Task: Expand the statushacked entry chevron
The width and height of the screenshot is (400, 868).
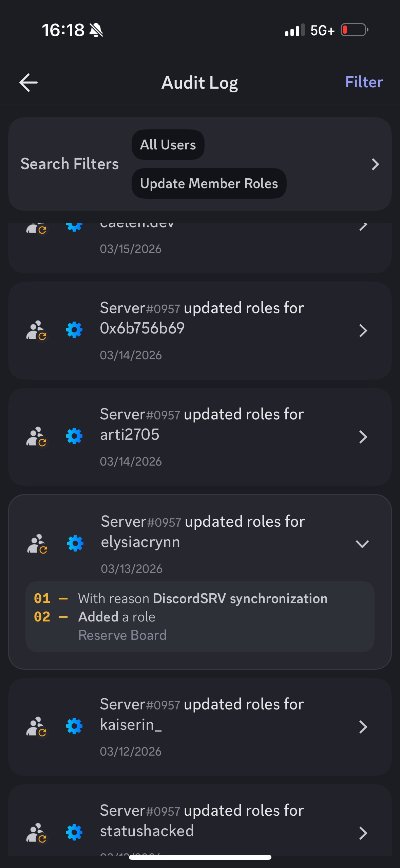Action: (363, 833)
